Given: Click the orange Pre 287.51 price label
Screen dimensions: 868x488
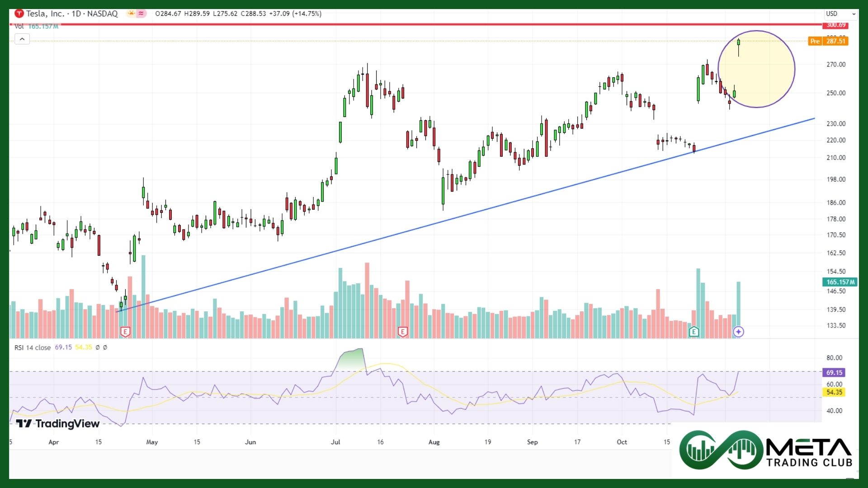Looking at the screenshot, I should (828, 41).
